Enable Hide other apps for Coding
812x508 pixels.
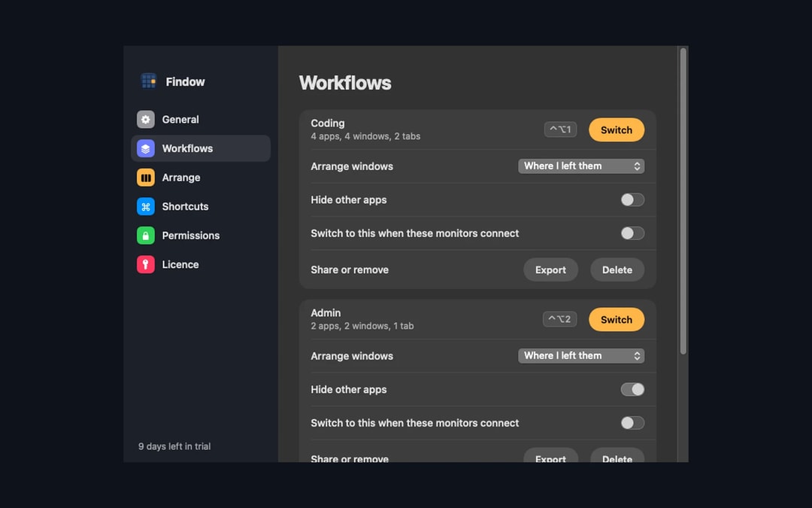coord(632,199)
